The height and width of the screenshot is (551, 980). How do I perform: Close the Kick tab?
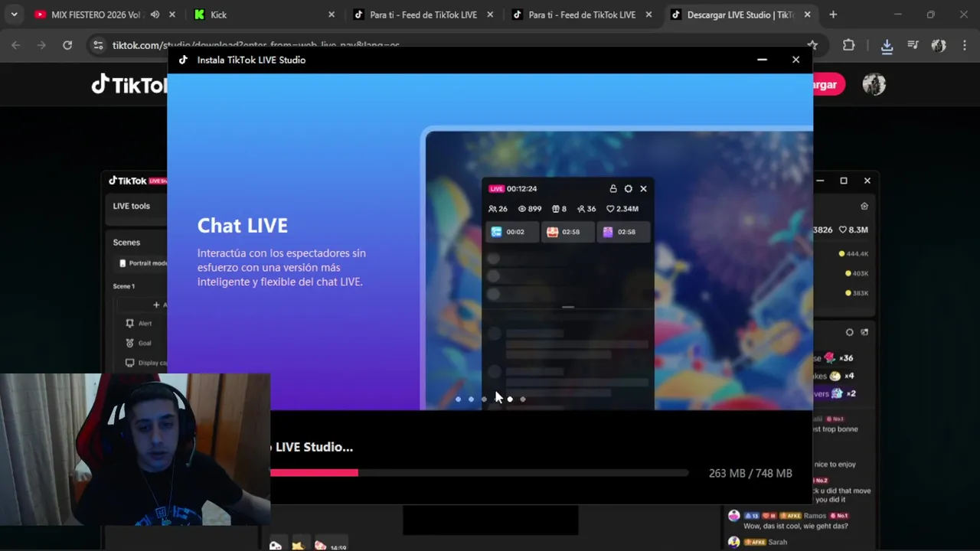(x=332, y=15)
